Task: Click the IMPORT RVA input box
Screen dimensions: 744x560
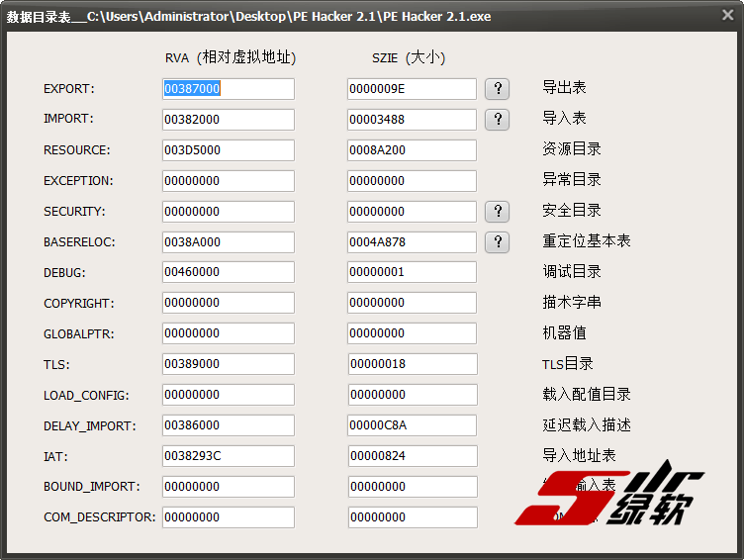Action: pos(229,120)
